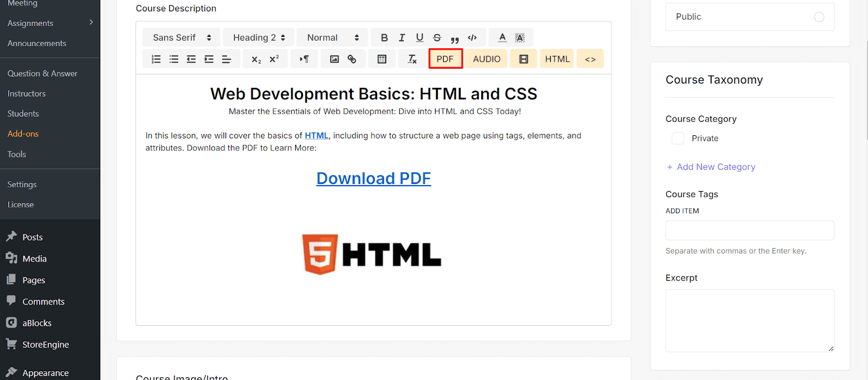This screenshot has height=380, width=868.
Task: Click the clear formatting icon
Action: tap(412, 59)
